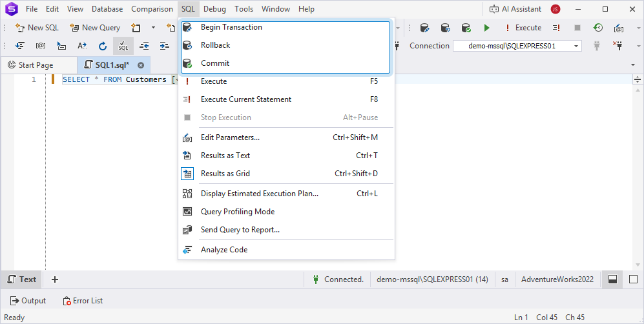Switch to the Text view tab
The height and width of the screenshot is (324, 644).
(x=22, y=279)
